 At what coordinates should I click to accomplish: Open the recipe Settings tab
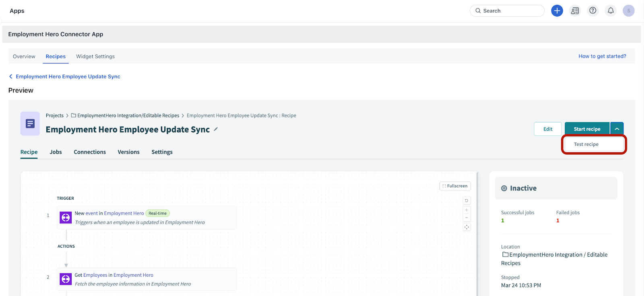click(x=162, y=152)
